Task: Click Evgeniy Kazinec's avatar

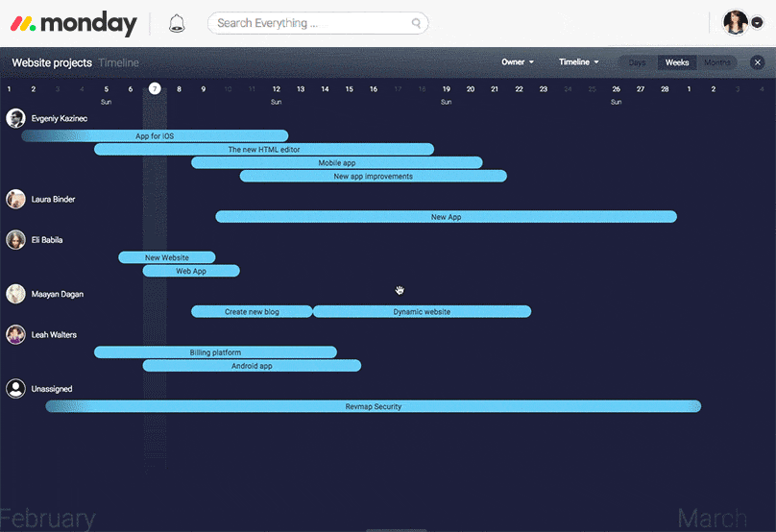Action: [x=15, y=118]
